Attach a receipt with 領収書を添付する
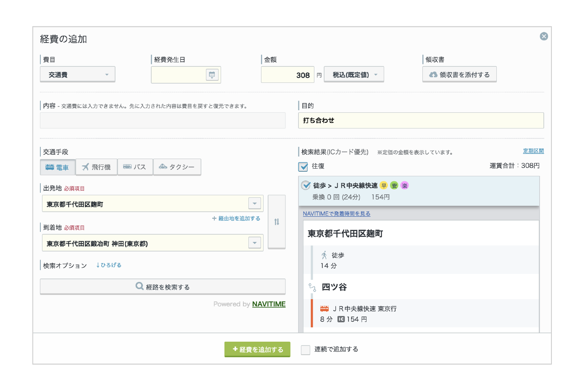 pos(459,74)
